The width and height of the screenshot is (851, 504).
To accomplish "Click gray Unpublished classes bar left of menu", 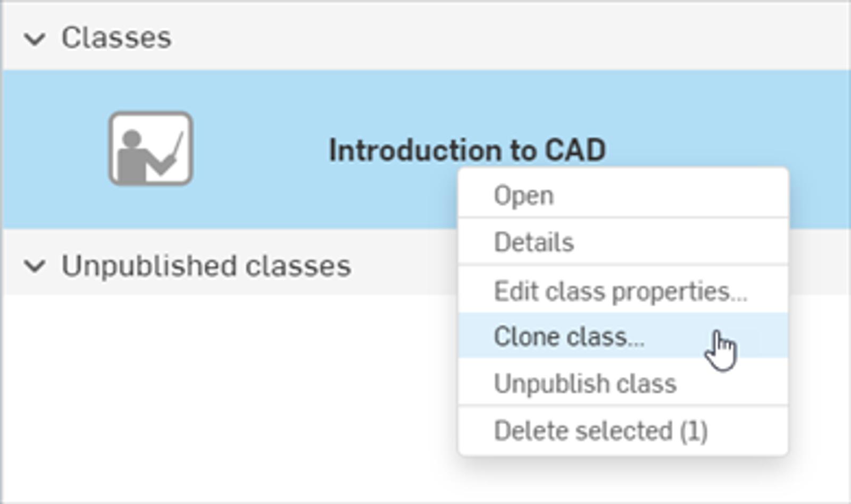I will click(x=404, y=266).
